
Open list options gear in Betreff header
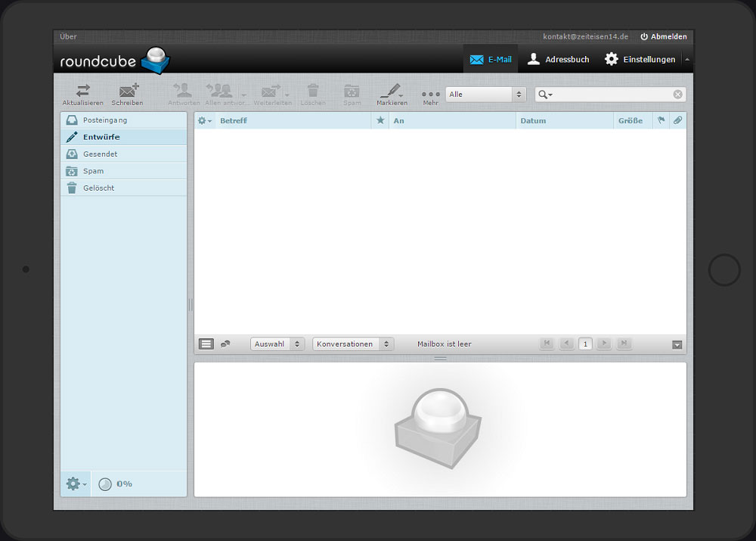click(204, 120)
